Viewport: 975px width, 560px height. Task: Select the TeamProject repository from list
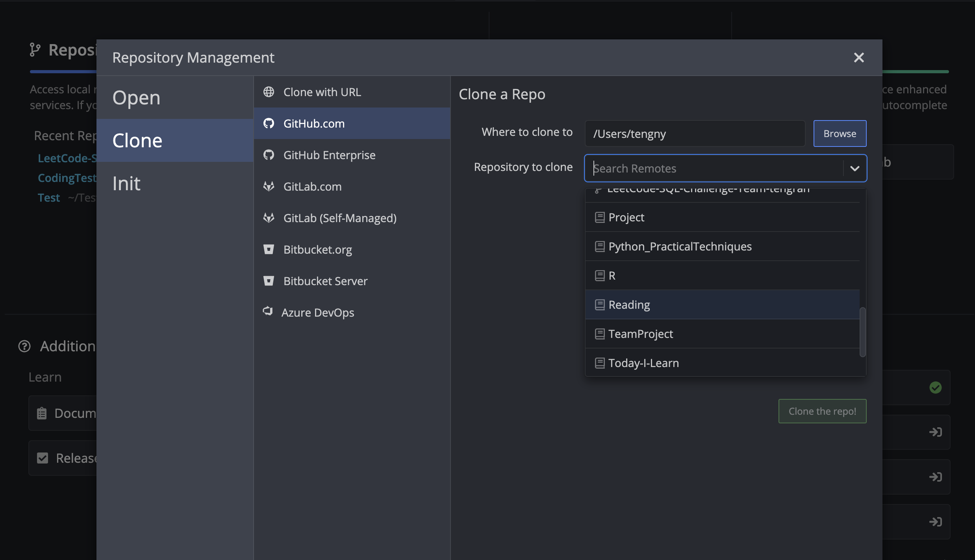tap(722, 334)
